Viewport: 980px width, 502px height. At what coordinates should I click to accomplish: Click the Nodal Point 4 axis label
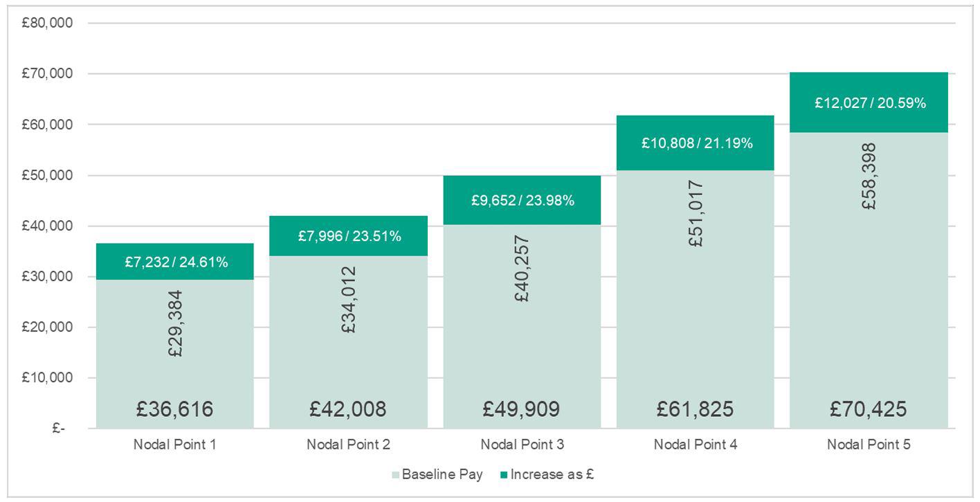[x=696, y=445]
